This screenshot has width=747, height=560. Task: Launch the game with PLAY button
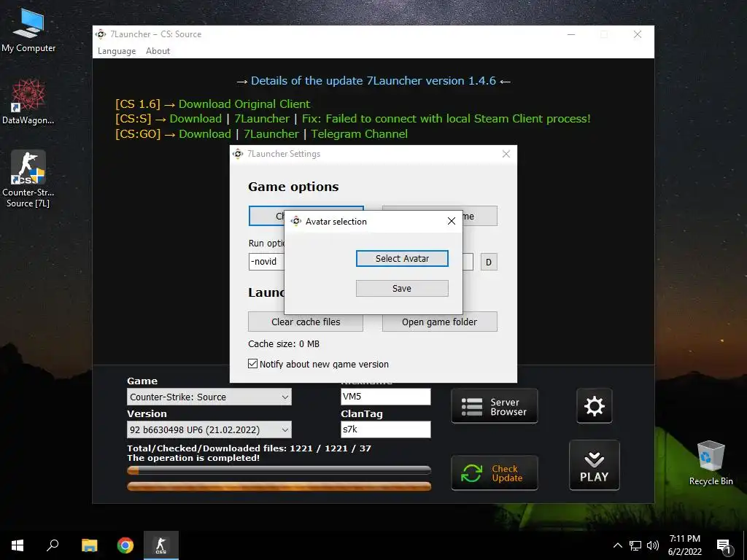(x=594, y=465)
